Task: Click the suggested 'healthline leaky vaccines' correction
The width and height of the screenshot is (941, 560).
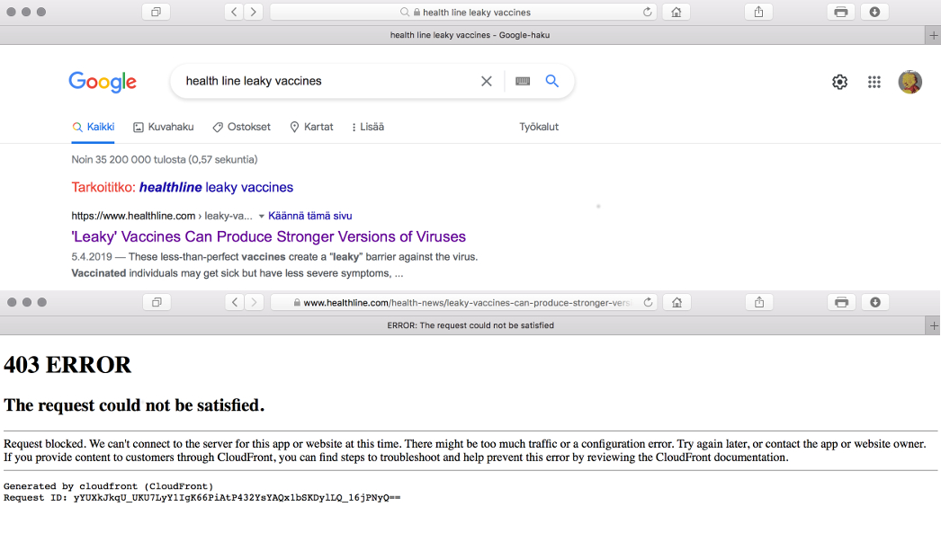Action: (x=216, y=188)
